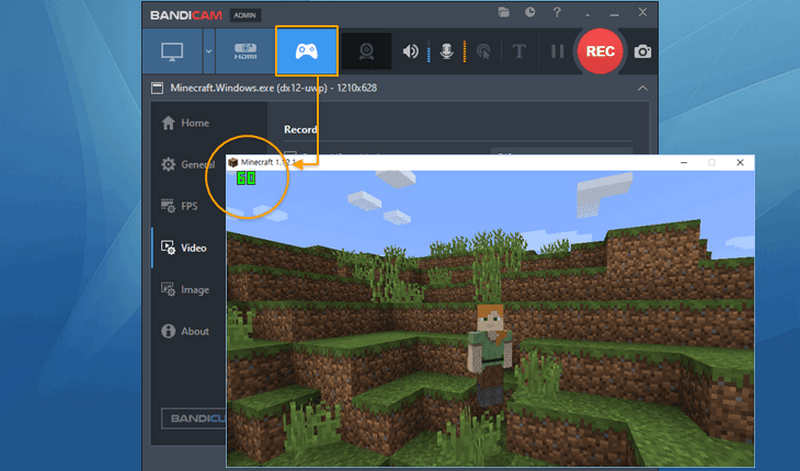The width and height of the screenshot is (800, 471).
Task: Take screenshot with camera icon
Action: pyautogui.click(x=643, y=52)
